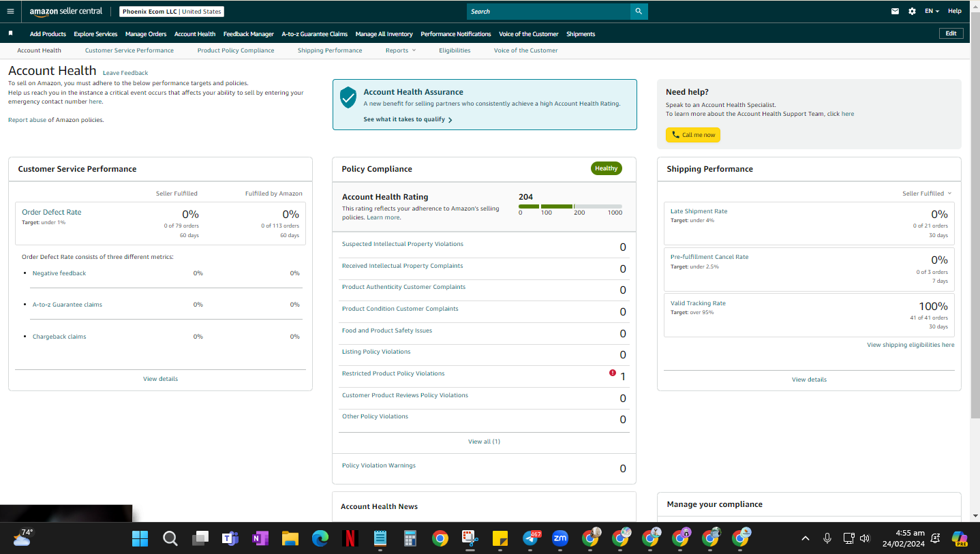Viewport: 980px width, 554px height.
Task: Click the search magnifier button
Action: coord(639,12)
